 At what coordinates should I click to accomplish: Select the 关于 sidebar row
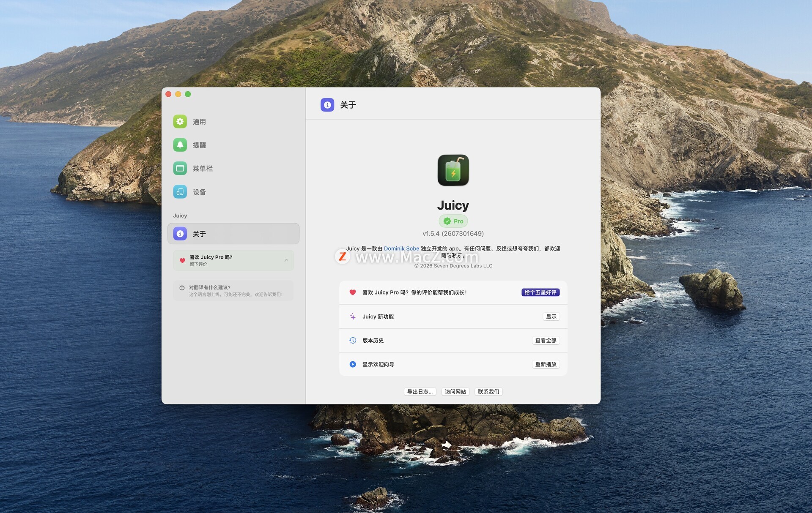tap(233, 234)
